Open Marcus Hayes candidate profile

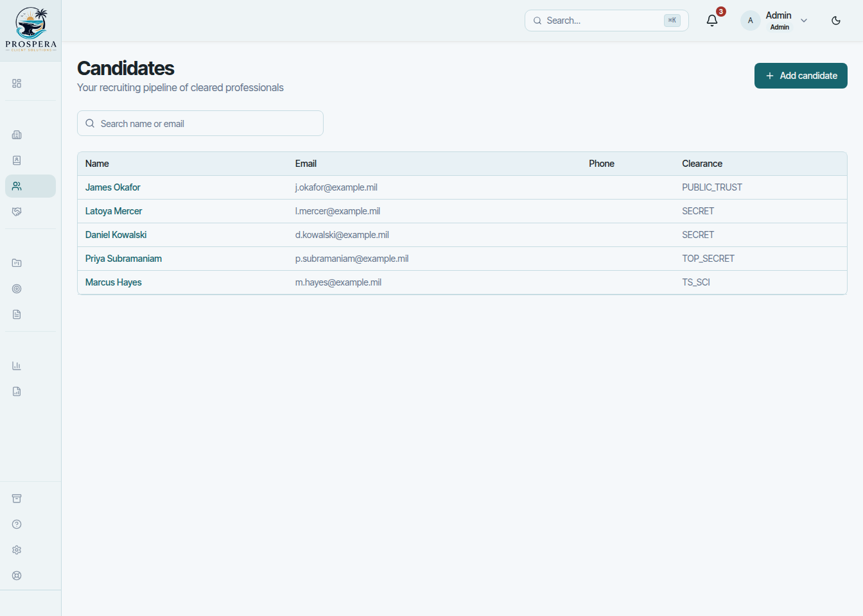[x=114, y=282]
